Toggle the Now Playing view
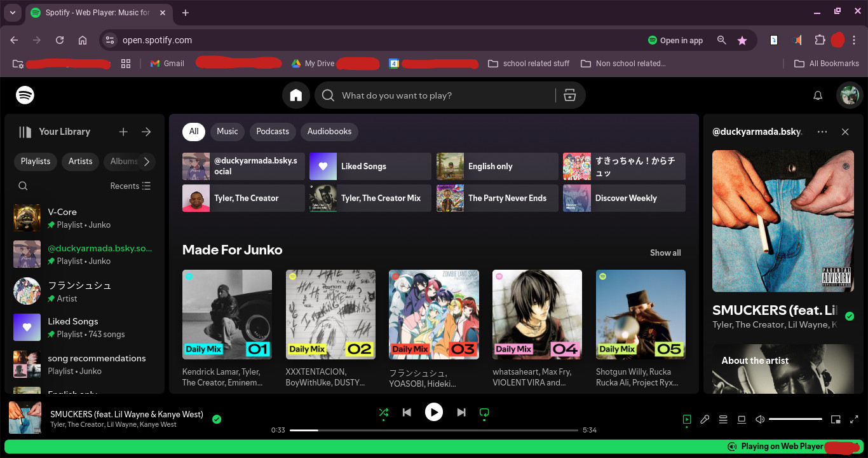This screenshot has width=868, height=458. coord(686,419)
